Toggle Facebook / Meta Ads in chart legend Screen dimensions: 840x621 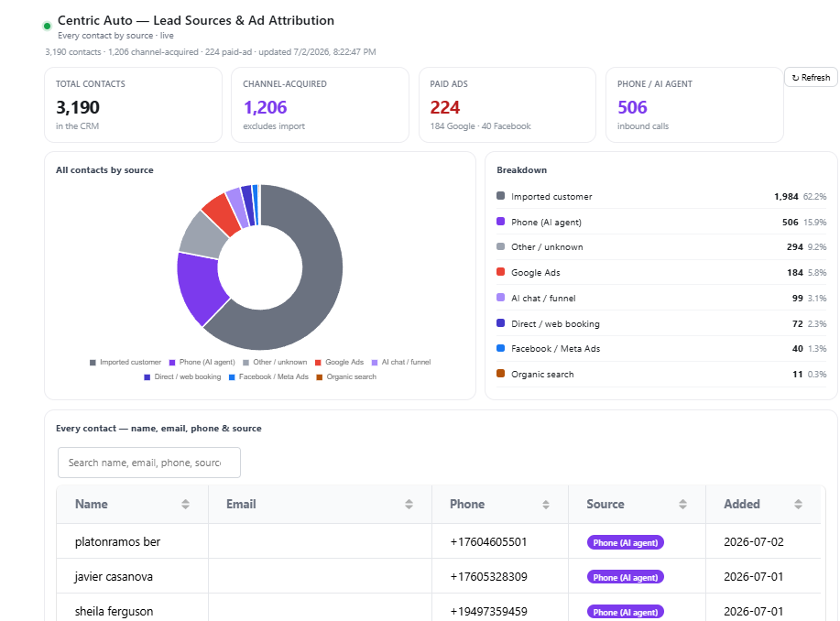point(268,376)
